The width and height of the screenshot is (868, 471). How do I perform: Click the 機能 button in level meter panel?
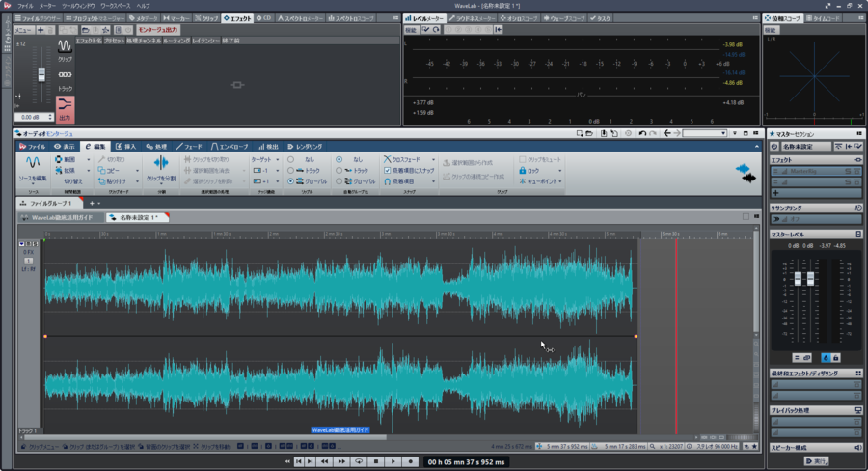[x=411, y=30]
